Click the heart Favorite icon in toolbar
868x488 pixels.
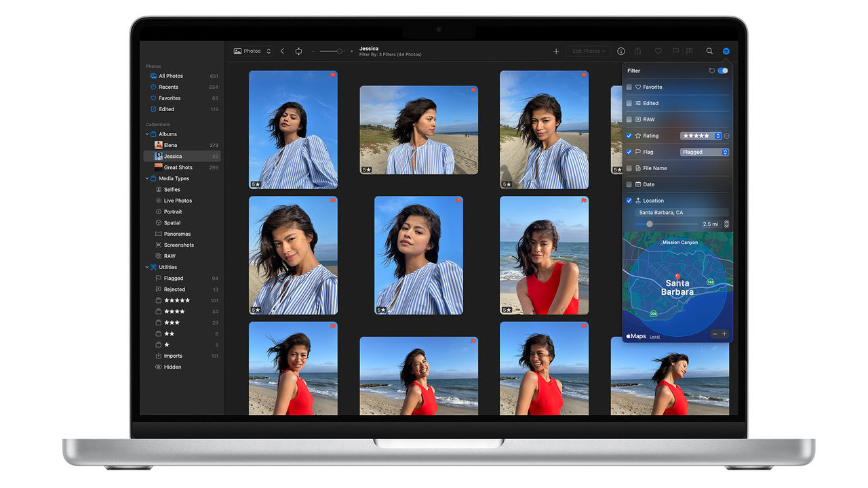658,51
